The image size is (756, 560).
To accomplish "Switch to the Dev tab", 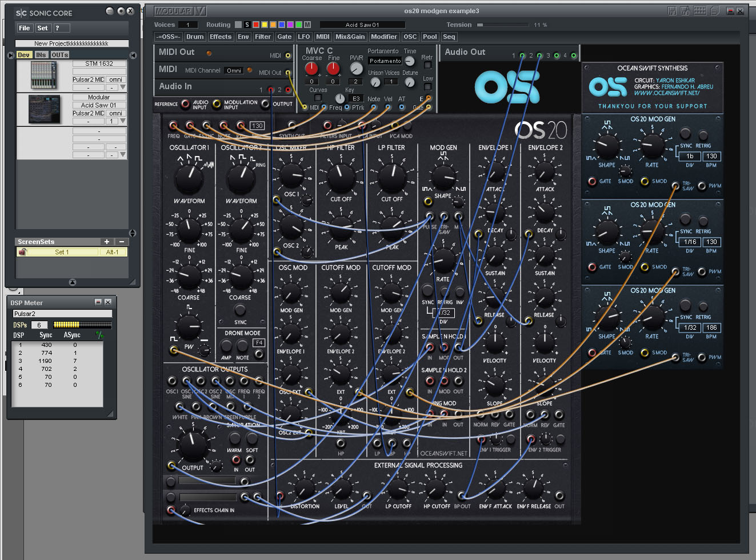I will pos(24,55).
